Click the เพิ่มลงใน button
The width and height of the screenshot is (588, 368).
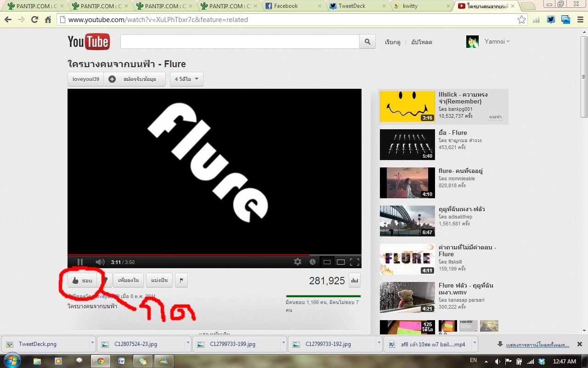click(128, 280)
